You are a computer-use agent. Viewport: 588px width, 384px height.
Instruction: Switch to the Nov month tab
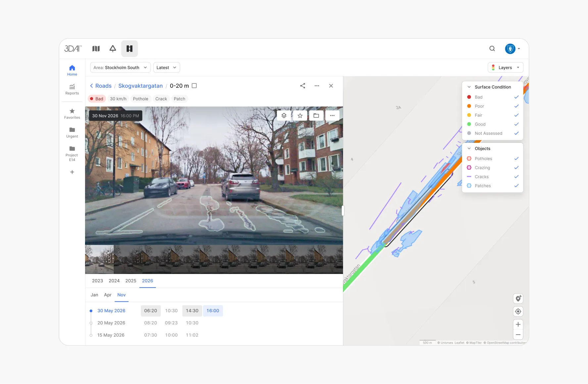(x=122, y=295)
